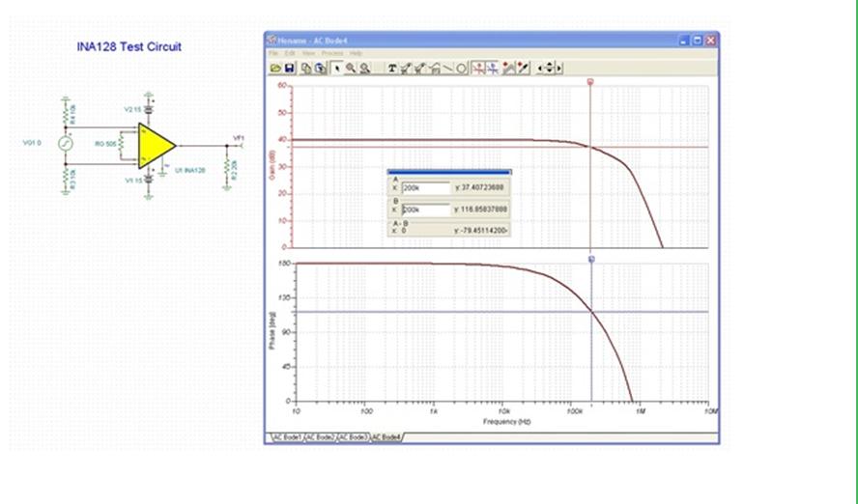Click the INA128 Test Circuit title
The image size is (858, 504).
point(129,47)
